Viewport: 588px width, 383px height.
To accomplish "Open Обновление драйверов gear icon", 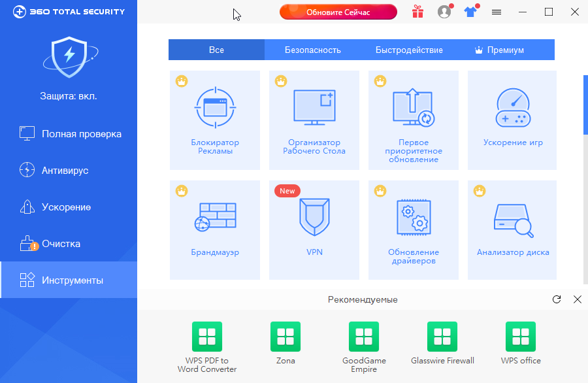I will coord(414,218).
